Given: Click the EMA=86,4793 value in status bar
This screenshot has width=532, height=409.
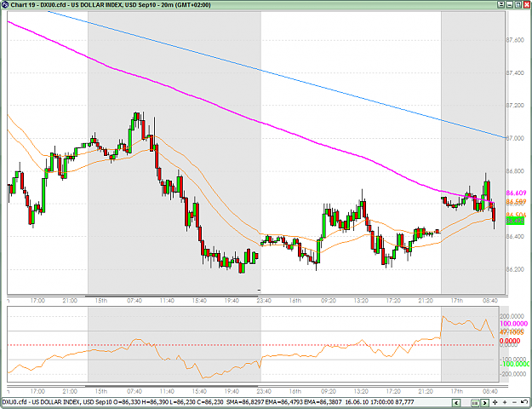Looking at the screenshot, I should [x=284, y=402].
